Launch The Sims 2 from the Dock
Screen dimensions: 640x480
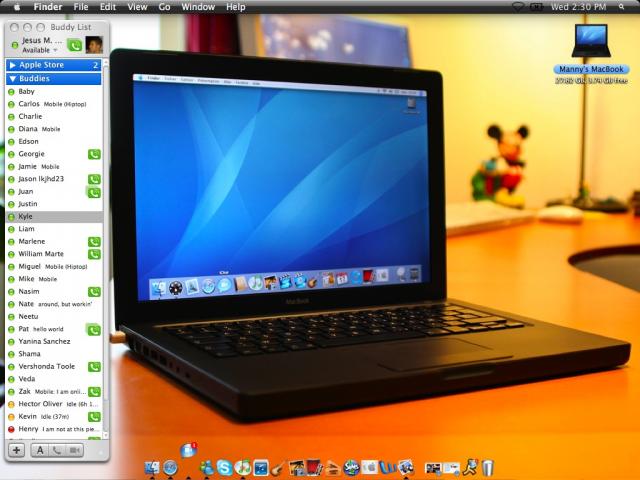(x=351, y=468)
